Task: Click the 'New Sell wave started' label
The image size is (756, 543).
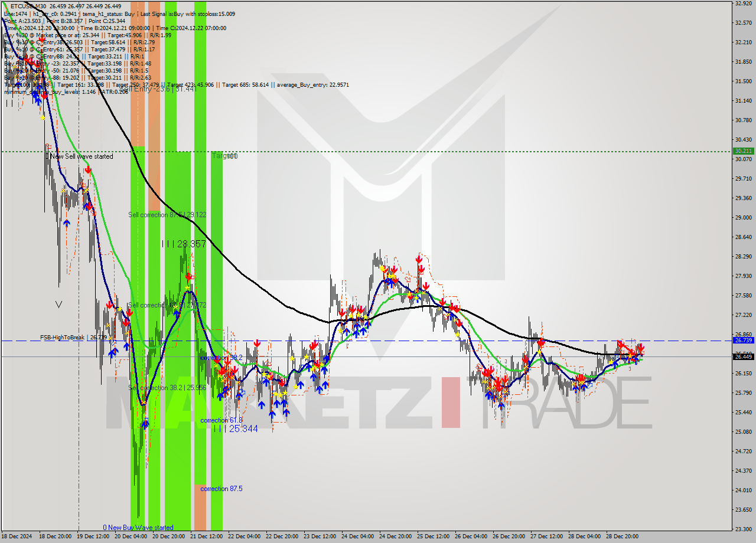Action: 82,156
